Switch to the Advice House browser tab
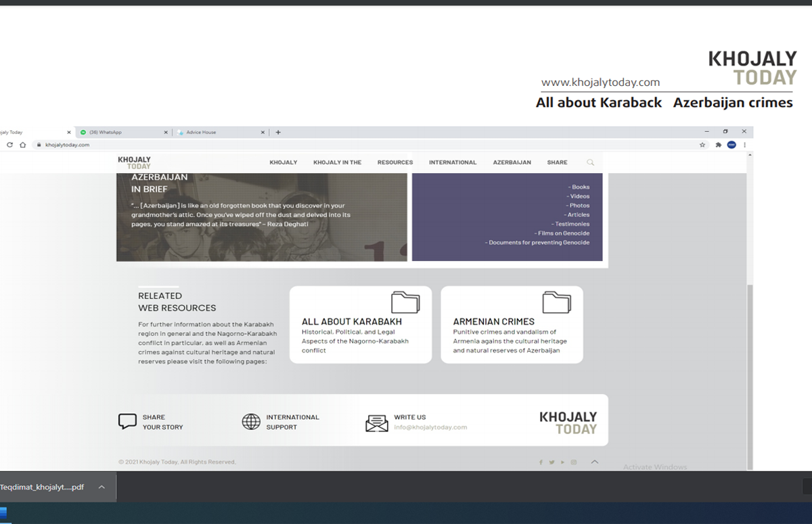The image size is (812, 524). (x=221, y=132)
